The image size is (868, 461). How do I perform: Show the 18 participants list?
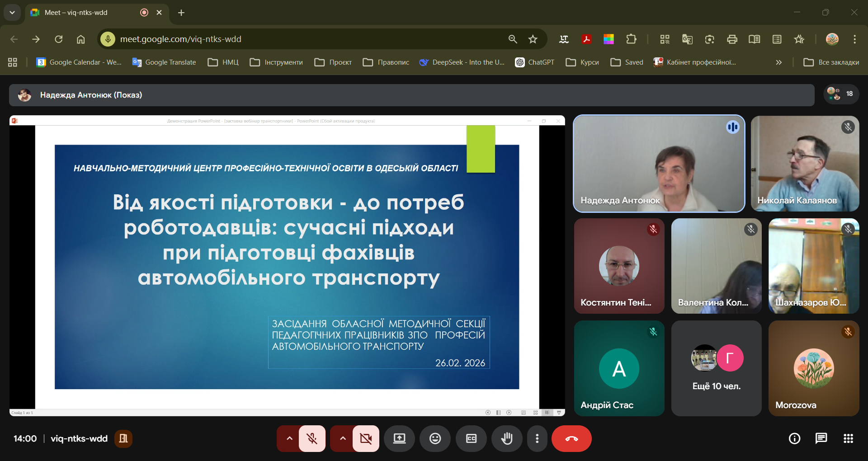click(x=841, y=94)
